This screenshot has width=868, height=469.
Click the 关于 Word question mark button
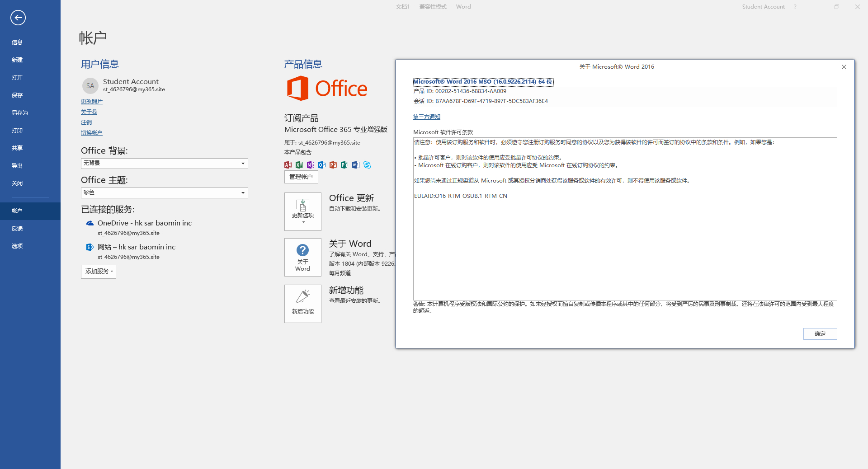tap(303, 257)
